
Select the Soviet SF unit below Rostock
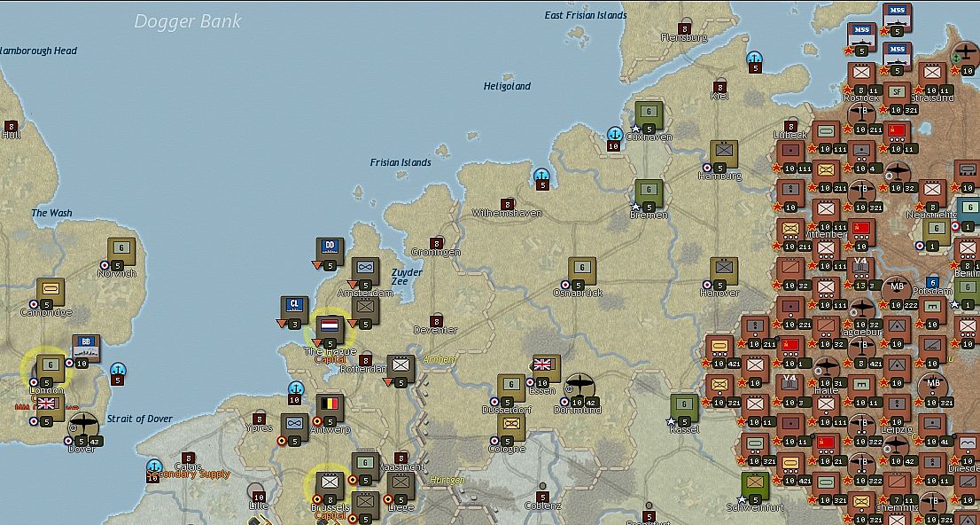click(x=897, y=96)
